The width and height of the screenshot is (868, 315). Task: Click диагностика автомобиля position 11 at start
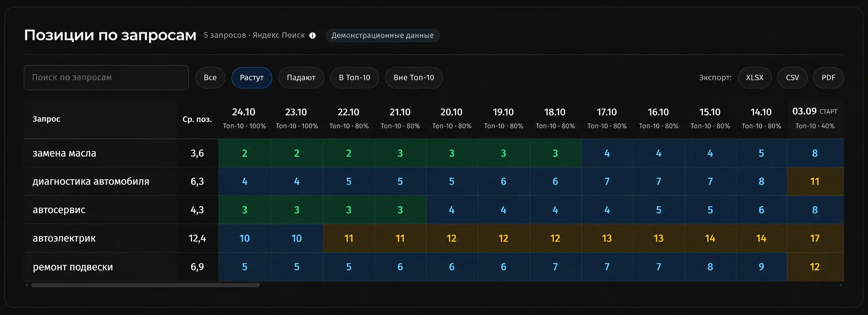tap(815, 182)
